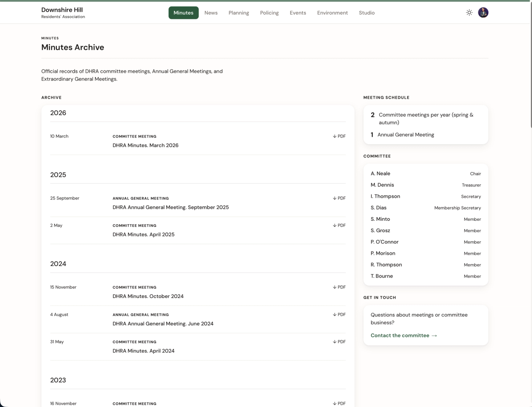
Task: Go to the News tab
Action: [211, 13]
